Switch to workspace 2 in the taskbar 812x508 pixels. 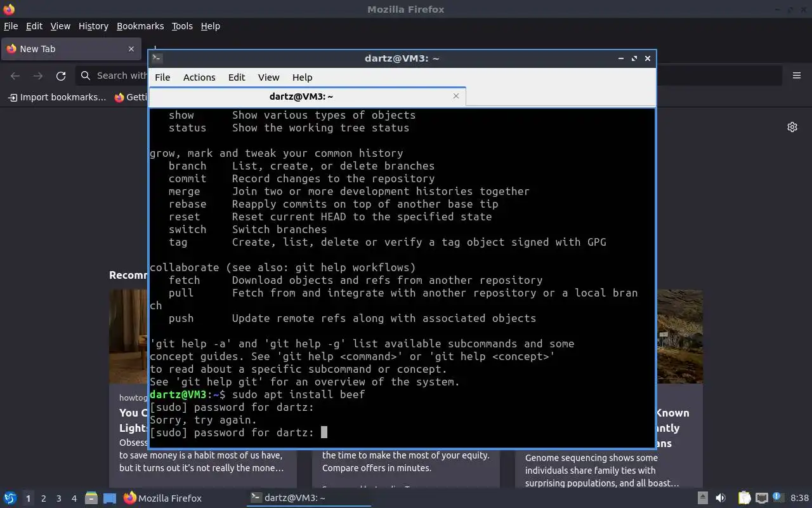(44, 498)
